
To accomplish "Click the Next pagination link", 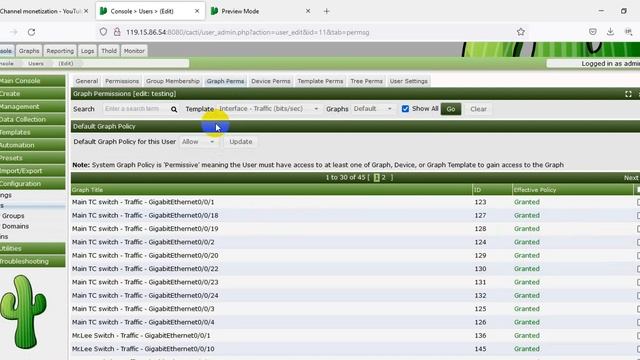I will 631,178.
